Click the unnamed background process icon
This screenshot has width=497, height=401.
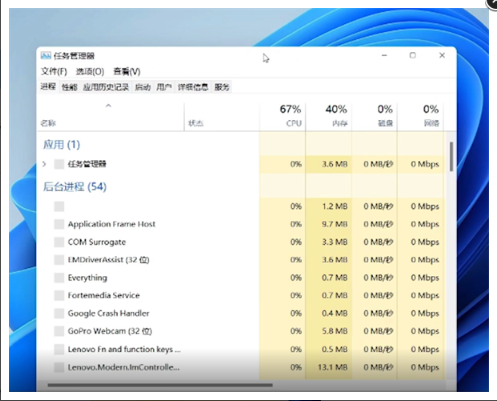pyautogui.click(x=59, y=206)
